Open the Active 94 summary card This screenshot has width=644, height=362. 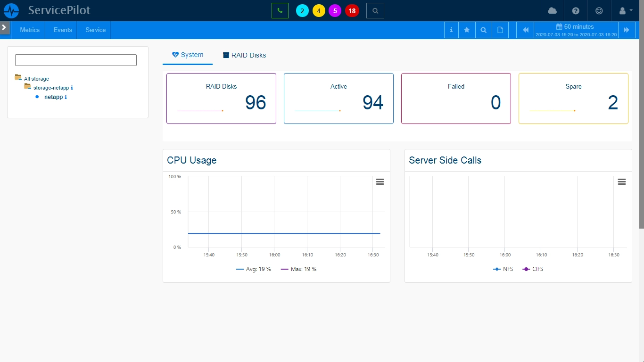click(x=339, y=99)
